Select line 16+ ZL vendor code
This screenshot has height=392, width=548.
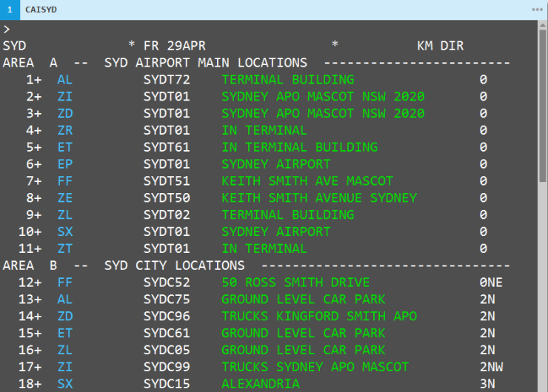pyautogui.click(x=65, y=350)
